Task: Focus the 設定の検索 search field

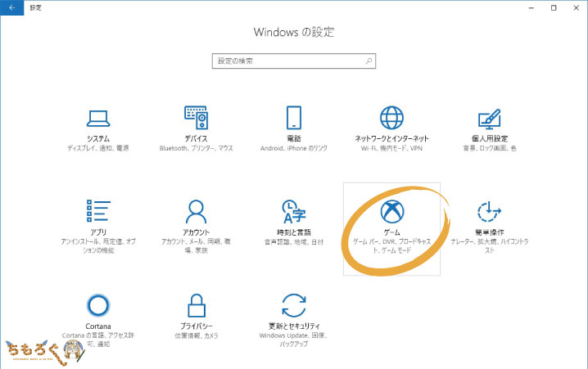Action: [x=294, y=61]
